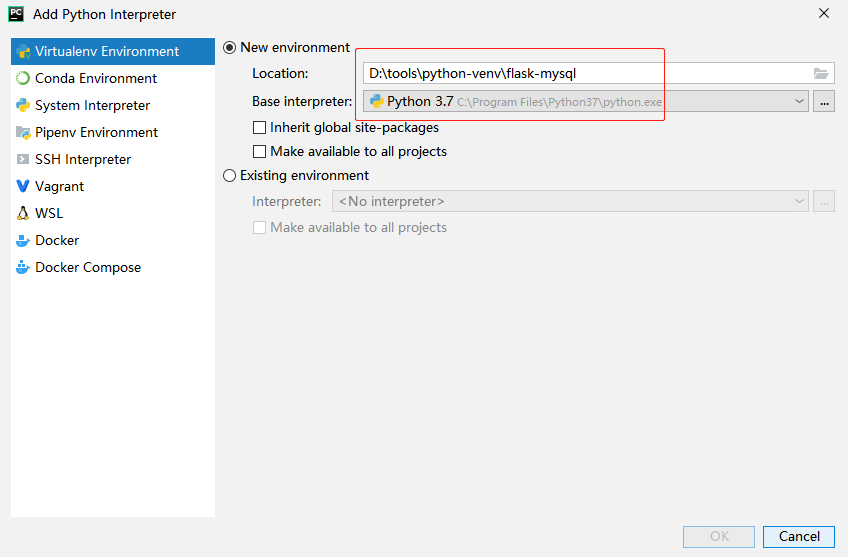Click the SSH Interpreter terminal icon
The height and width of the screenshot is (557, 848).
pos(23,159)
